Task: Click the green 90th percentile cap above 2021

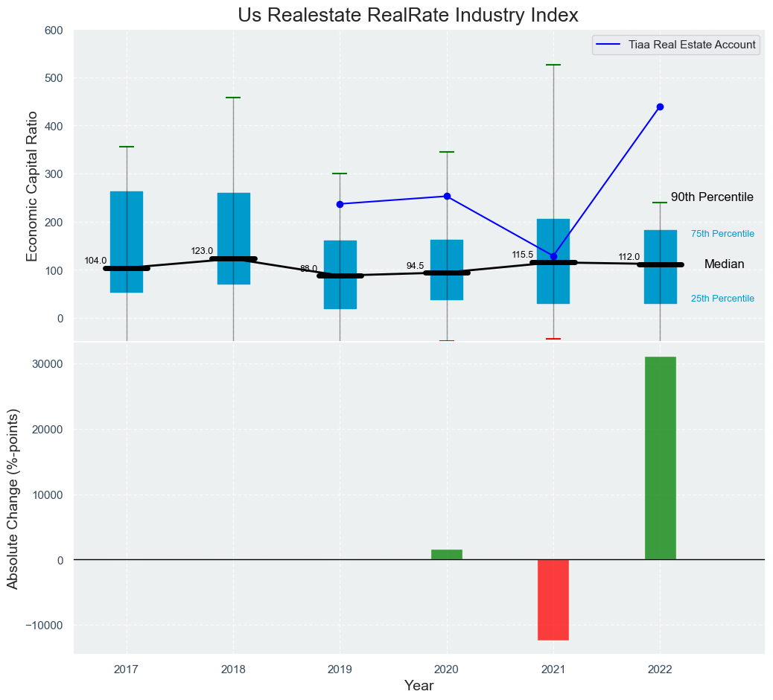Action: [x=553, y=66]
